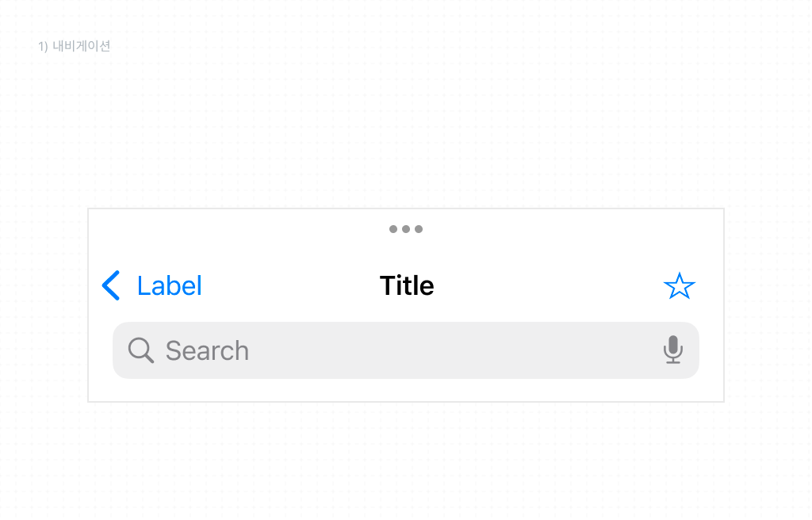
Task: Click the blue star favorite icon
Action: tap(679, 286)
